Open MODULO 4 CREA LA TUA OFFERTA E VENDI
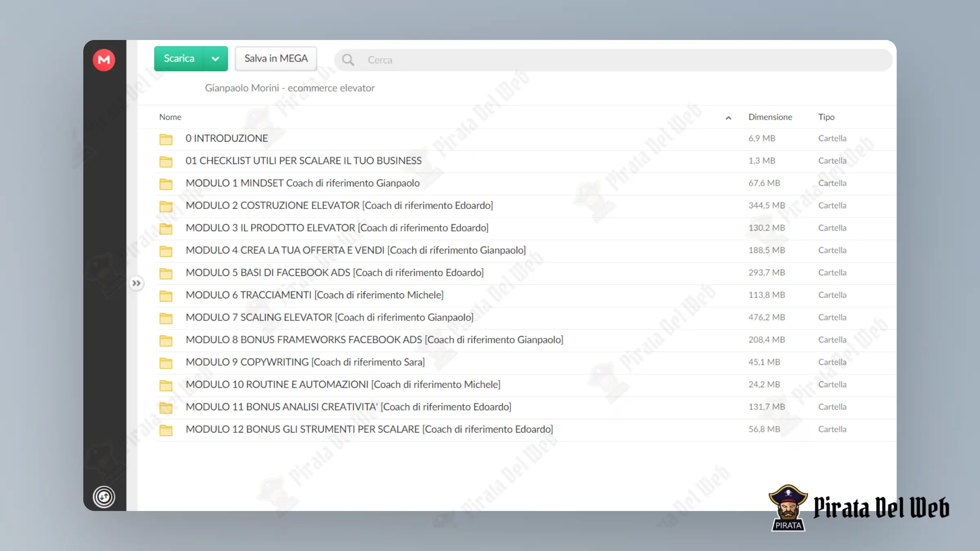The width and height of the screenshot is (980, 551). click(356, 250)
